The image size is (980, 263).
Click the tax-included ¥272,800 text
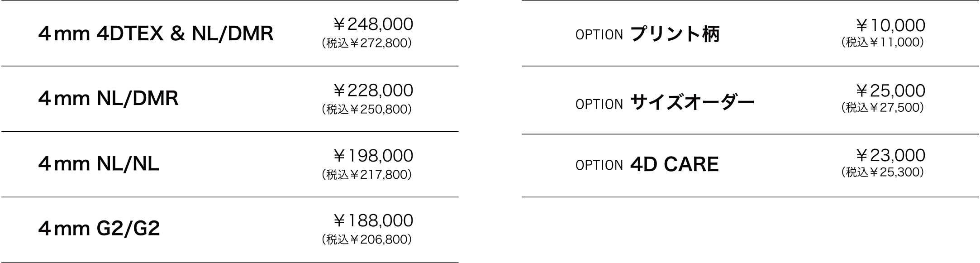(x=367, y=43)
